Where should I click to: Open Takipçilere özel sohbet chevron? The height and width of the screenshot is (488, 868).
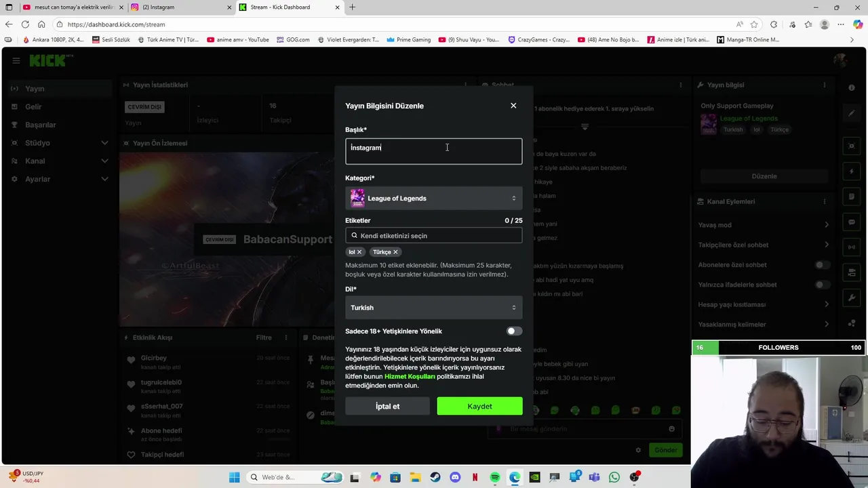click(826, 245)
